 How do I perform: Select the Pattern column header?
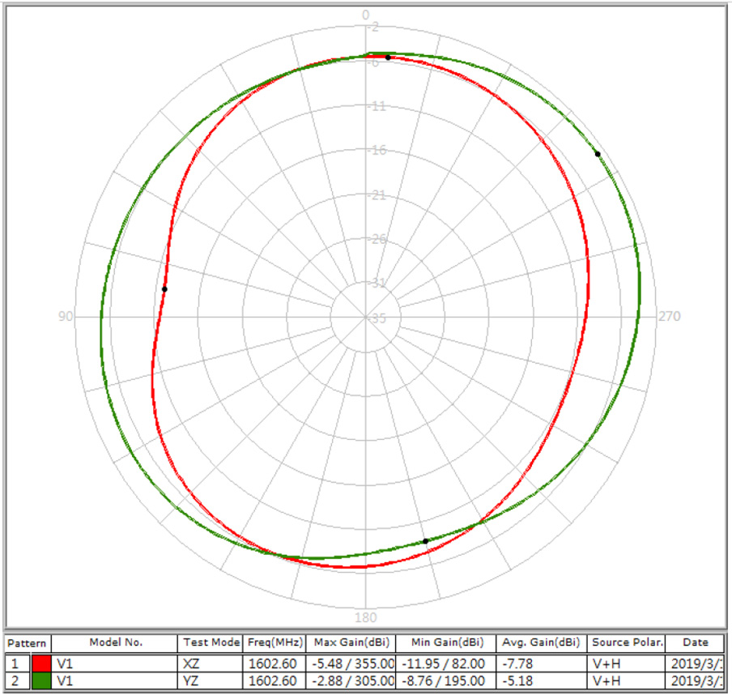tap(27, 642)
